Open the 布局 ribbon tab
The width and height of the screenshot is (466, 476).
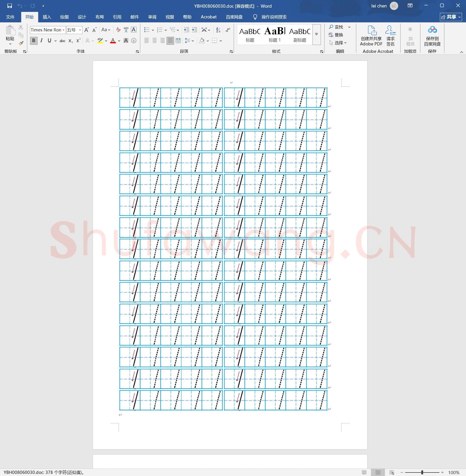point(99,17)
